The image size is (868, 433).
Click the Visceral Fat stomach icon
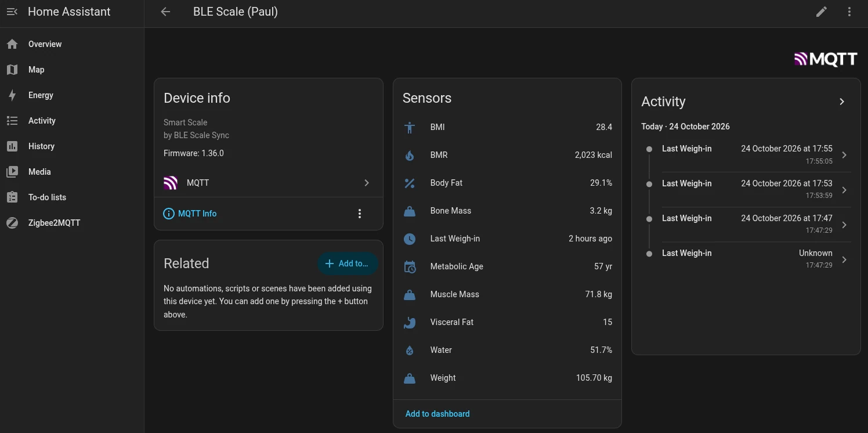pyautogui.click(x=410, y=322)
